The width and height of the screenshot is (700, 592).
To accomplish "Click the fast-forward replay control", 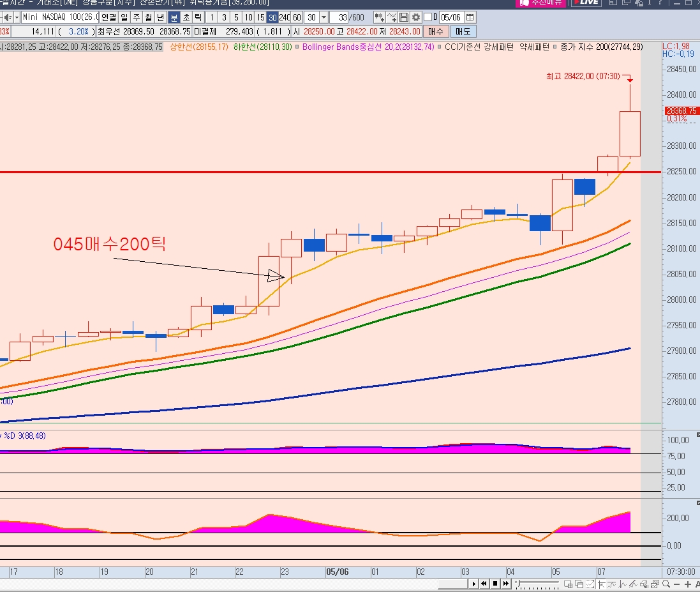I will click(x=506, y=584).
